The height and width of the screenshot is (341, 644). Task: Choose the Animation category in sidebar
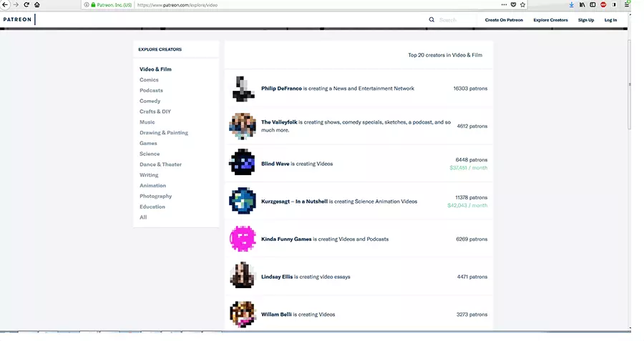coord(152,186)
